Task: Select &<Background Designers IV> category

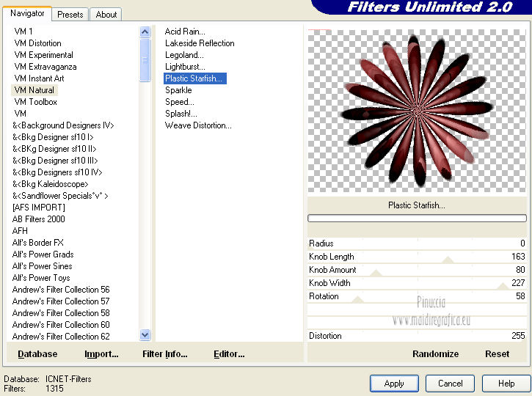Action: (63, 125)
